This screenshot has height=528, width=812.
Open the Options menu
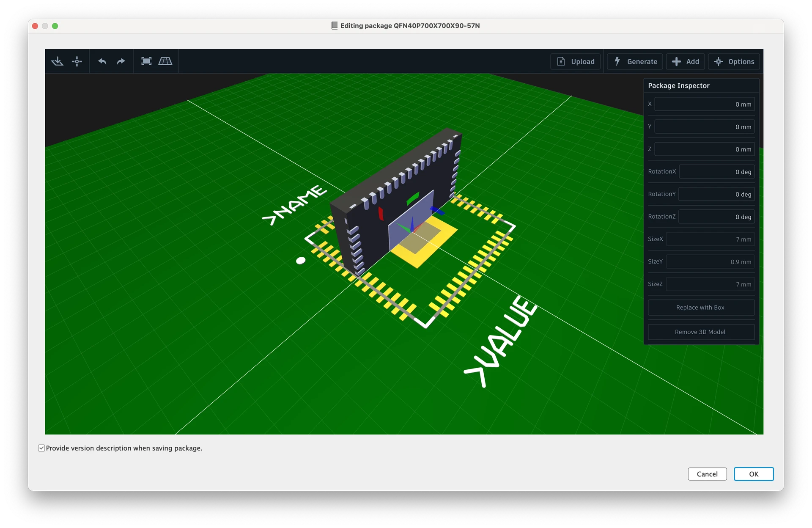734,61
